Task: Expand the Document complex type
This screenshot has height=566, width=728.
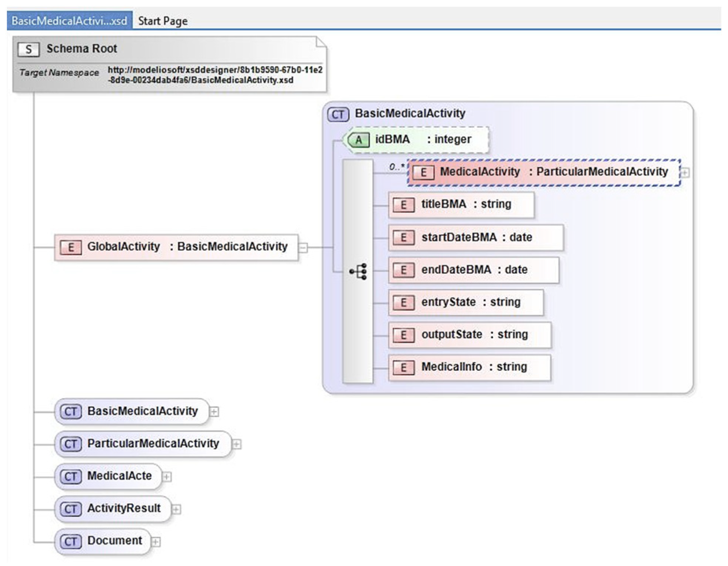Action: [156, 542]
